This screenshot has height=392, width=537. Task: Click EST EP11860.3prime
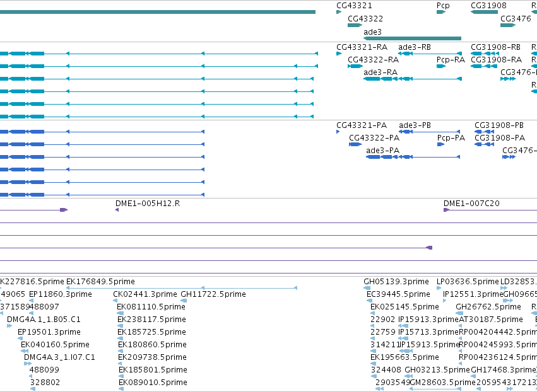point(61,294)
